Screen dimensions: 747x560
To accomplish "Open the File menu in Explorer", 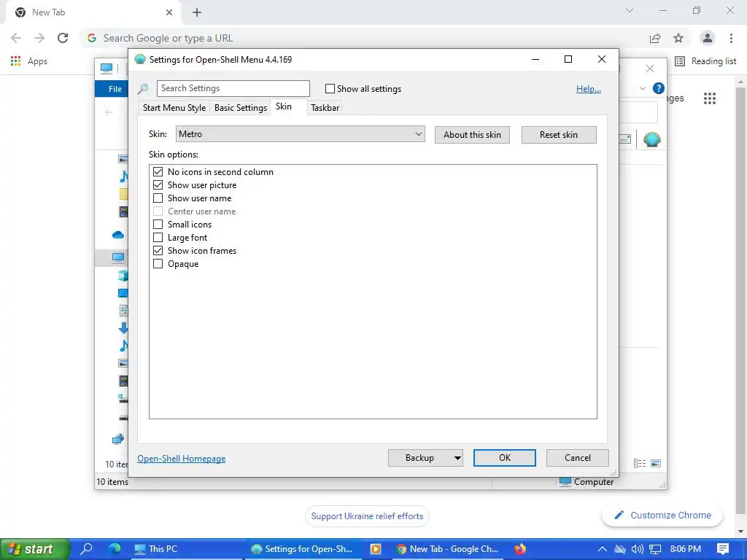I will pyautogui.click(x=115, y=89).
